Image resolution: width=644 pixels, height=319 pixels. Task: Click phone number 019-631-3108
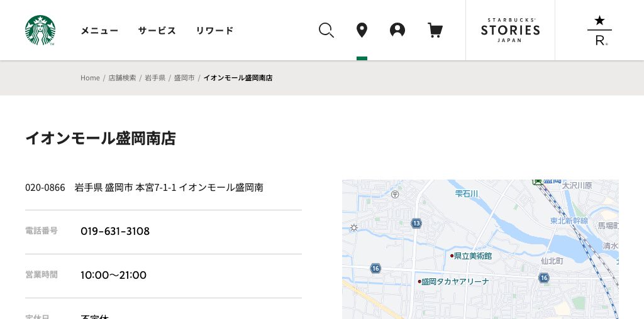115,231
